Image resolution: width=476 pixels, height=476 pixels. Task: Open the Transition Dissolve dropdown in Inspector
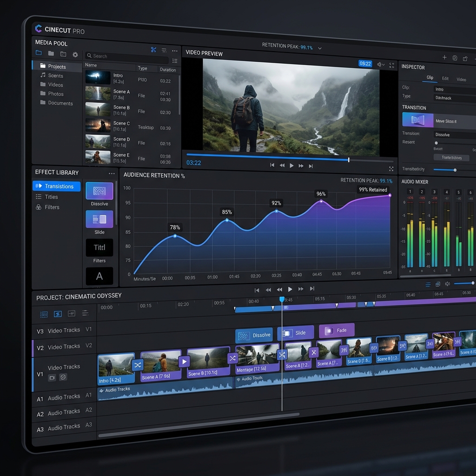pos(455,135)
